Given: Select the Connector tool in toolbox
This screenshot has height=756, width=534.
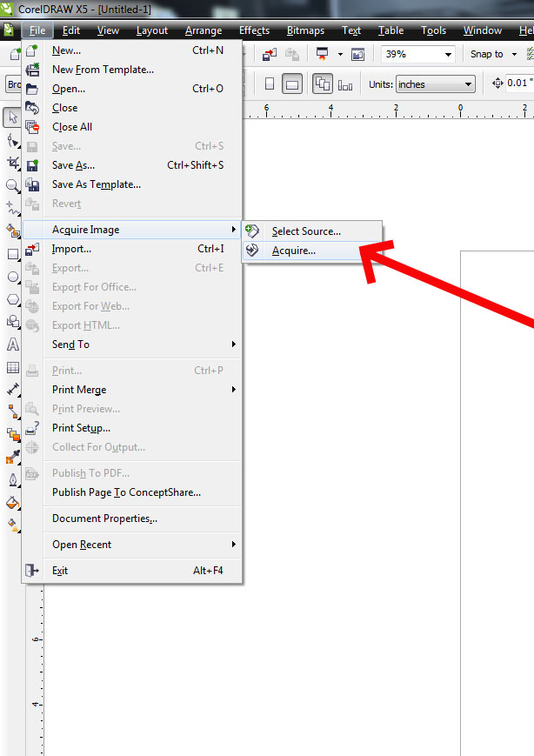Looking at the screenshot, I should 12,411.
